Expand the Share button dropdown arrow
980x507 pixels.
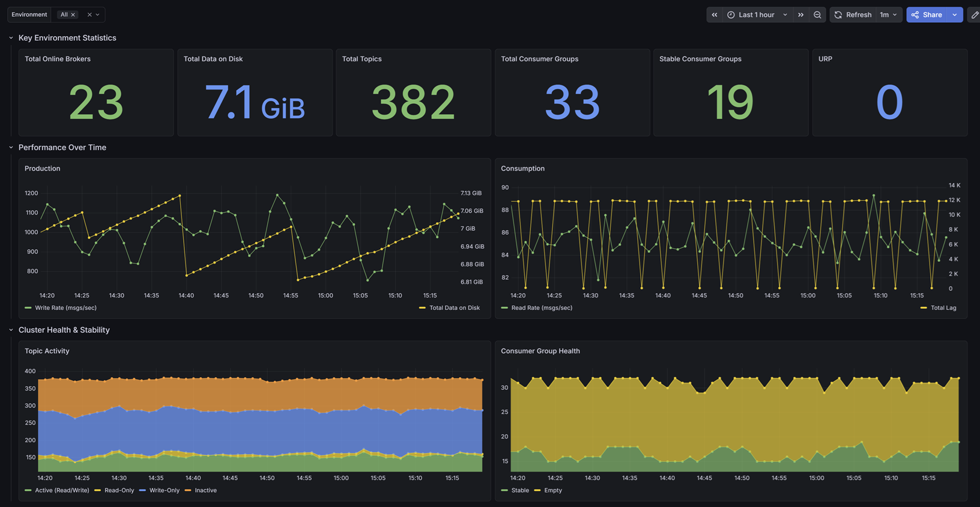[955, 14]
